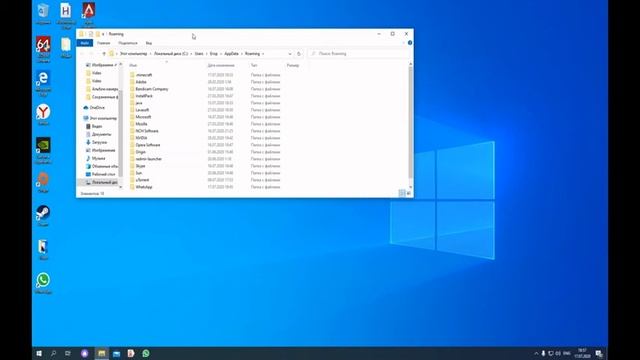Open the Вид ribbon tab
Viewport: 640px width, 360px height.
(x=149, y=43)
